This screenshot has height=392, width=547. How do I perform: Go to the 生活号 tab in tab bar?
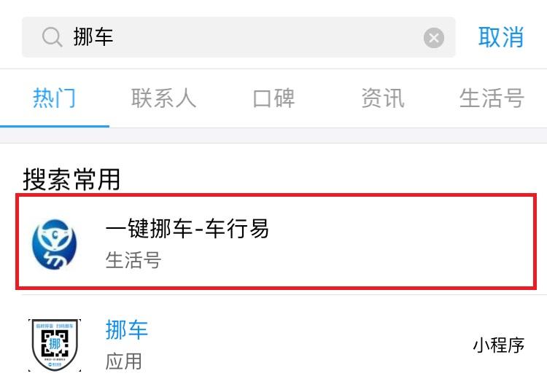[492, 98]
